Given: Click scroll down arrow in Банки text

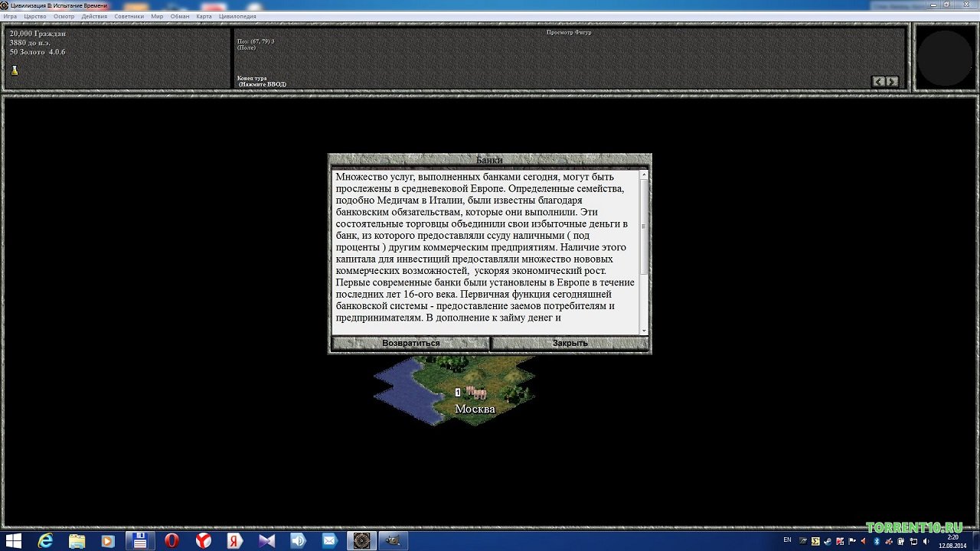Looking at the screenshot, I should coord(644,331).
